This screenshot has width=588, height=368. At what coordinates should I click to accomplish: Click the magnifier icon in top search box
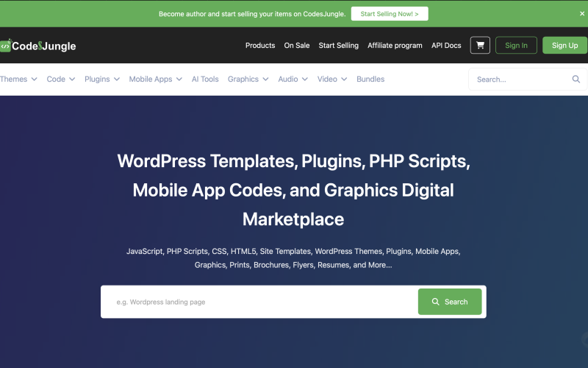(x=576, y=79)
